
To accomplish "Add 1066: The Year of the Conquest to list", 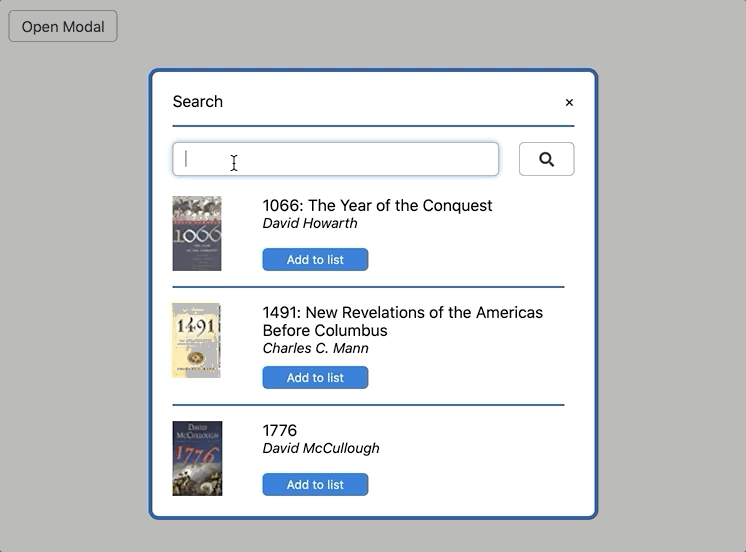I will [x=315, y=260].
